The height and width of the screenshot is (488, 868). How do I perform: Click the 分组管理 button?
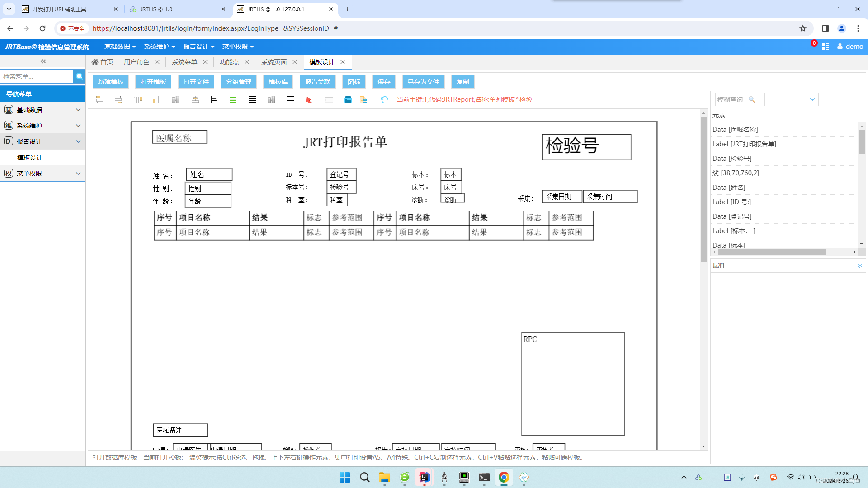click(x=239, y=82)
